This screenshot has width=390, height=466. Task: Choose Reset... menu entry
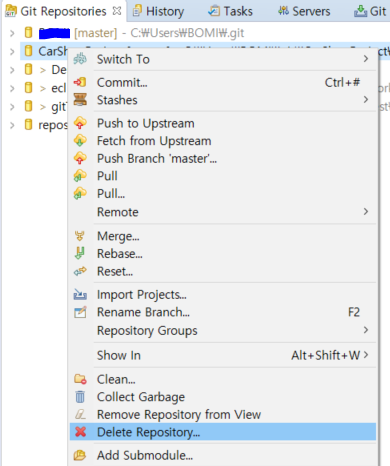pyautogui.click(x=223, y=271)
